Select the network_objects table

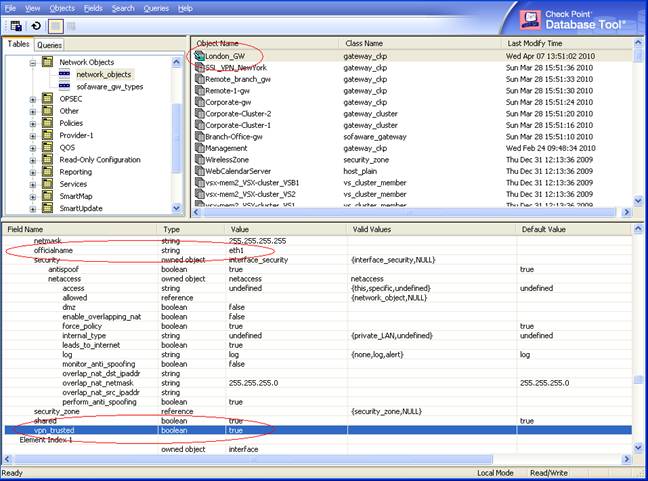[104, 74]
